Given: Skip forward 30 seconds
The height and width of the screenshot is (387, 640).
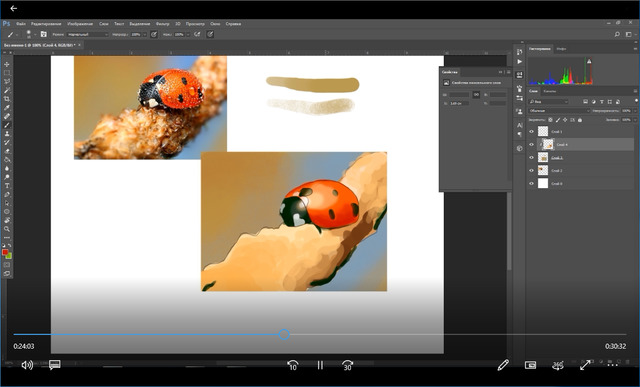Looking at the screenshot, I should tap(347, 365).
